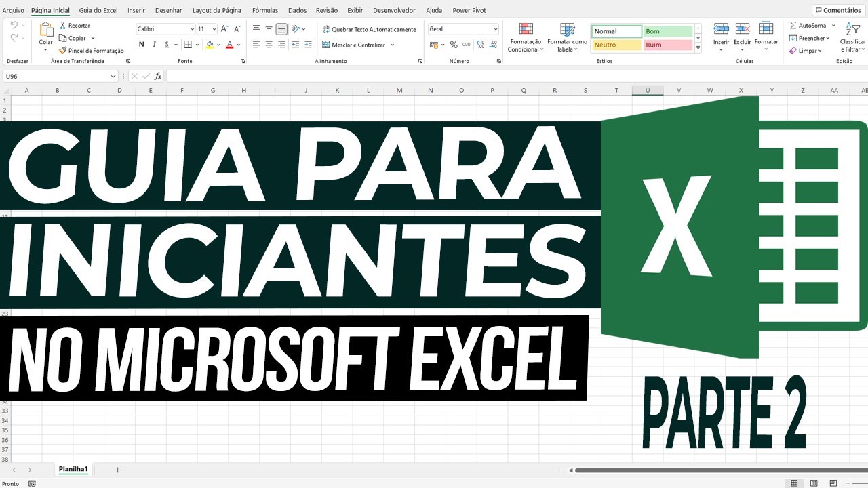
Task: Click the Comentários button
Action: (838, 10)
